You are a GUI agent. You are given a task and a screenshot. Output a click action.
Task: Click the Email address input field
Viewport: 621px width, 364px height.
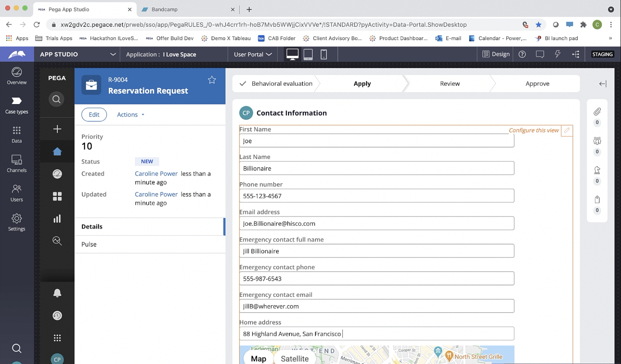pyautogui.click(x=377, y=224)
